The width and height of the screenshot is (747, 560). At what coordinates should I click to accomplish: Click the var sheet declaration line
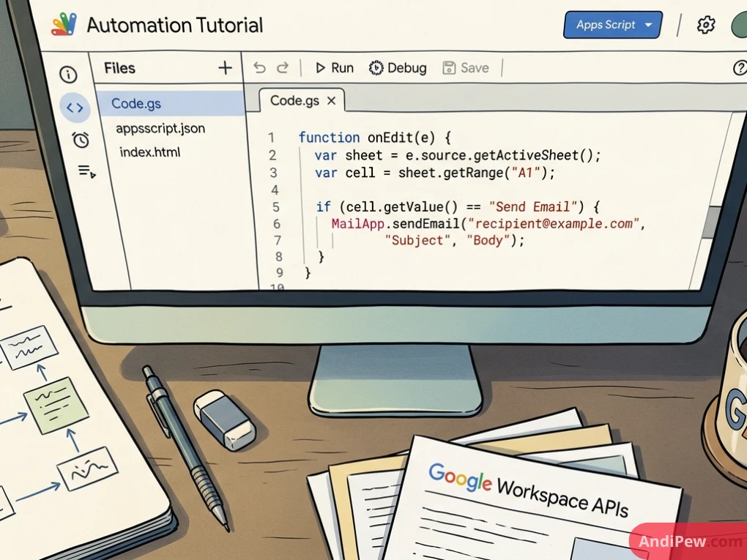tap(457, 155)
